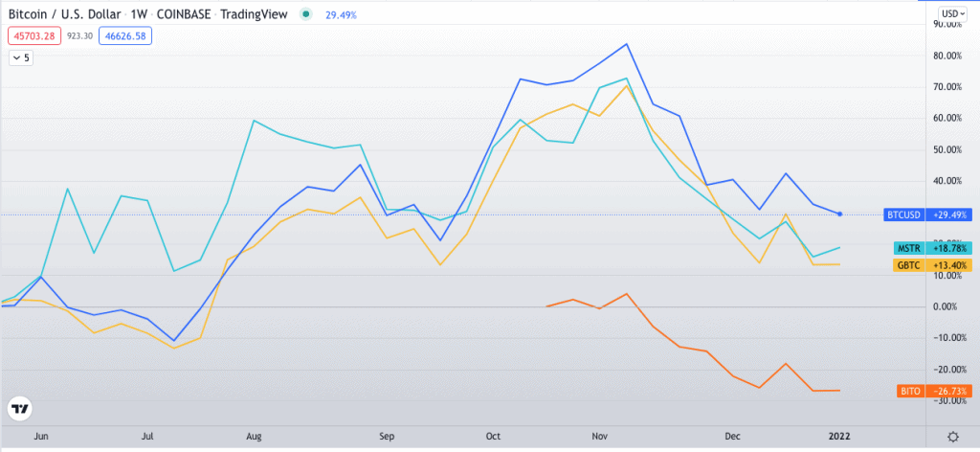
Task: Click the 29.49% value in the header
Action: click(342, 14)
